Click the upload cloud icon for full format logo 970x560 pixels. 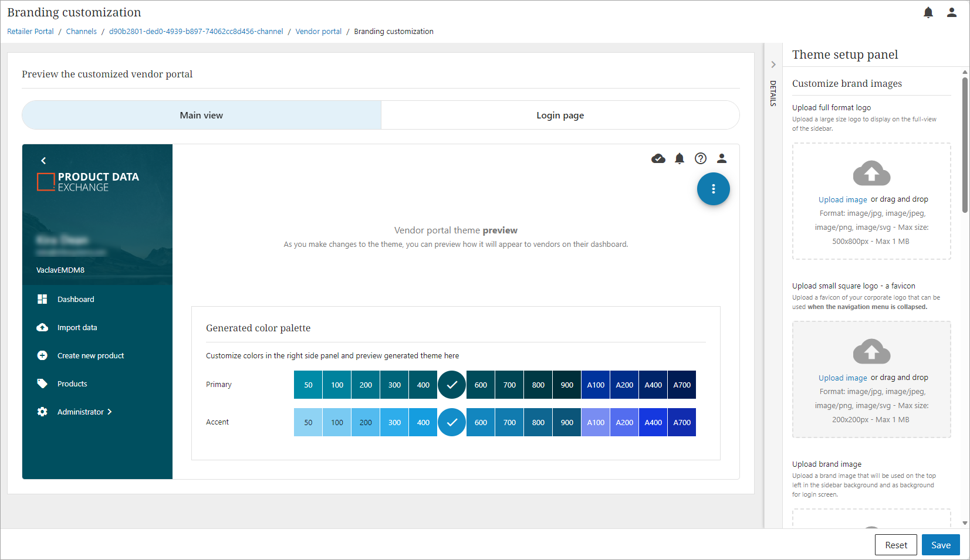click(871, 173)
